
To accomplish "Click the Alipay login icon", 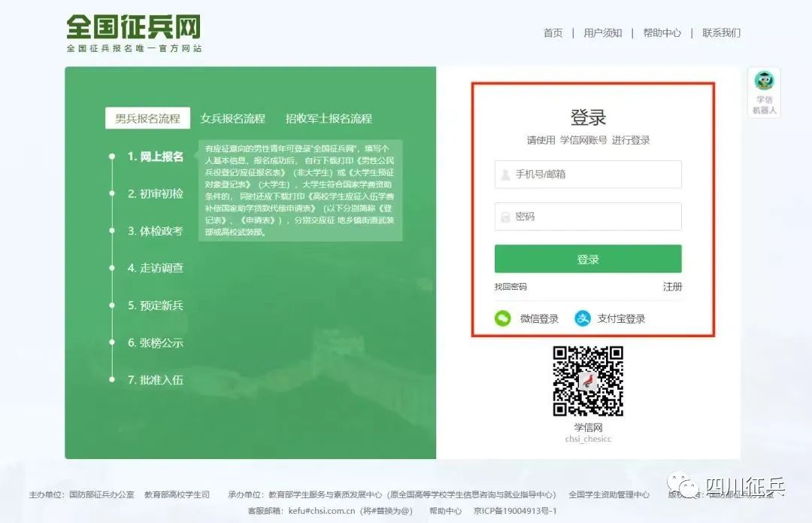I will (x=583, y=318).
